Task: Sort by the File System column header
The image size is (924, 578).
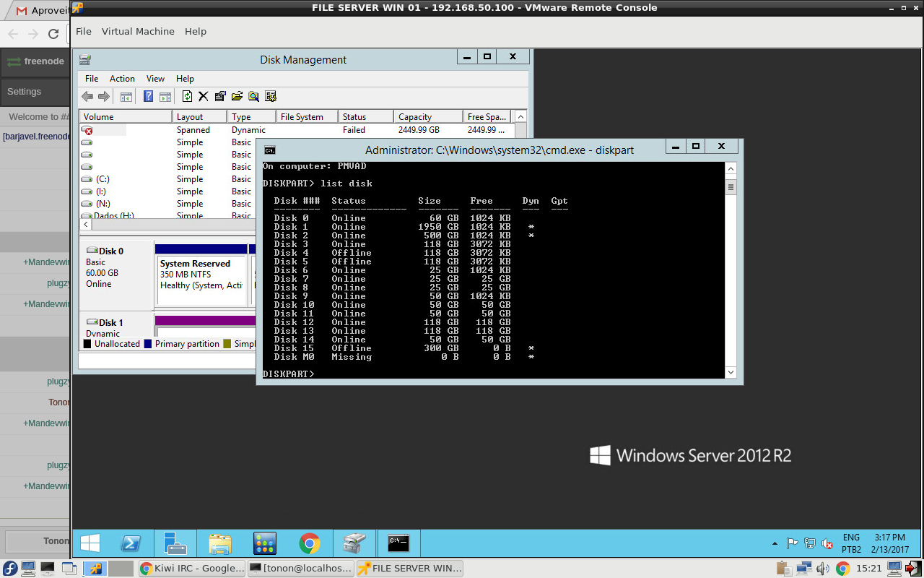Action: tap(307, 116)
